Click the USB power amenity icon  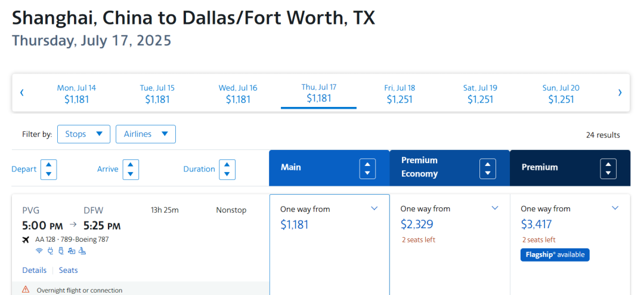[60, 251]
